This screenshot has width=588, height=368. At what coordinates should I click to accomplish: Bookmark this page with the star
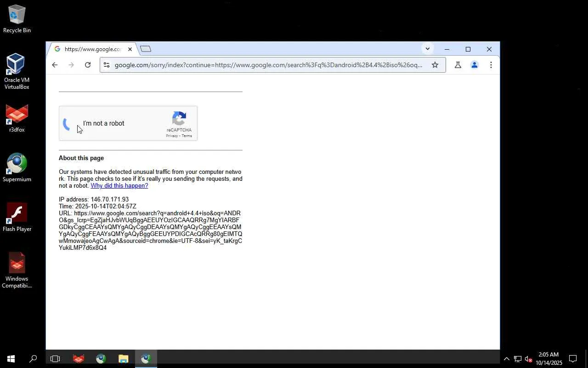(x=435, y=65)
